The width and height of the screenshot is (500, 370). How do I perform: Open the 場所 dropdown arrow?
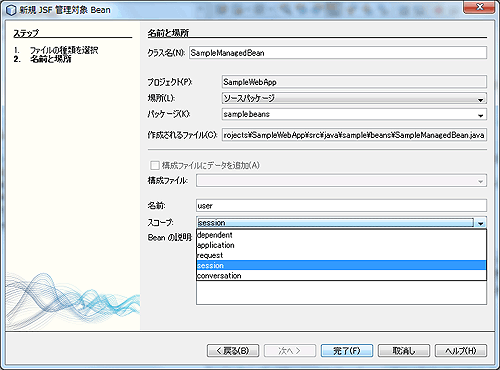[x=480, y=99]
